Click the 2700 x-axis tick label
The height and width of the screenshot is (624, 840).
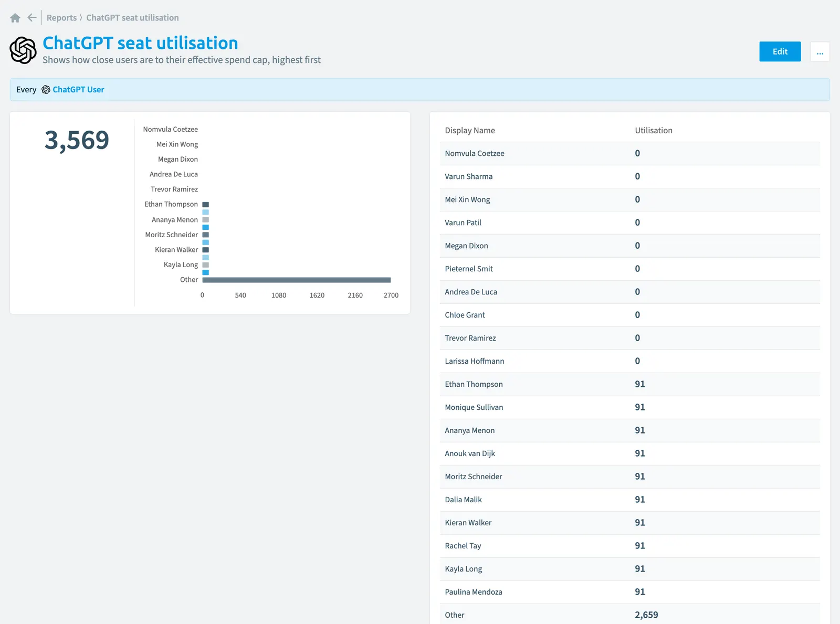391,295
